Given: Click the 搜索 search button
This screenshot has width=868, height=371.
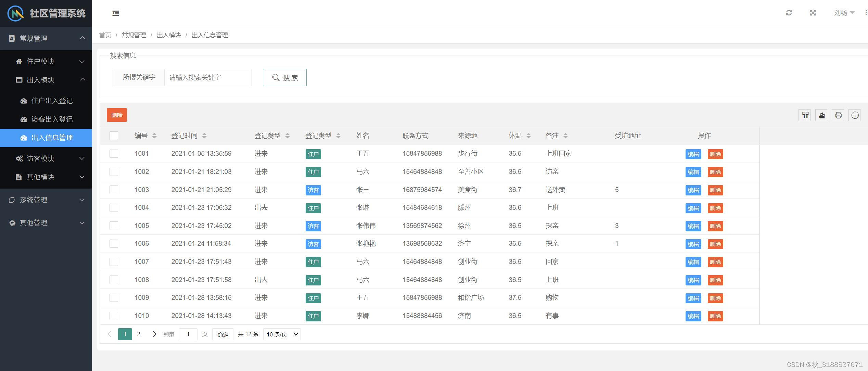Looking at the screenshot, I should click(285, 78).
